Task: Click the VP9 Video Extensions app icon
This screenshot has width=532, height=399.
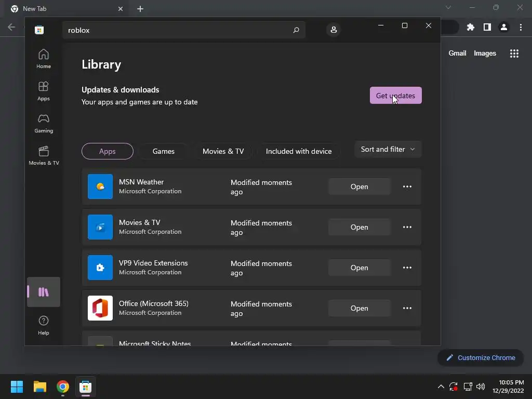Action: 100,268
